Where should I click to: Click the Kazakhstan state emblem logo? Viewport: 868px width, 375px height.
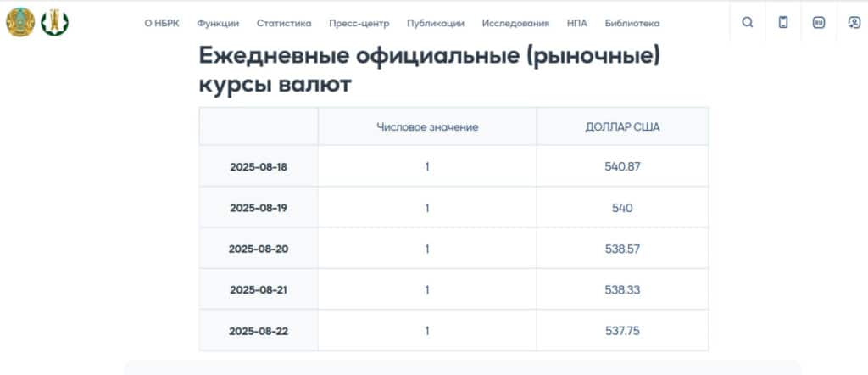pyautogui.click(x=20, y=23)
